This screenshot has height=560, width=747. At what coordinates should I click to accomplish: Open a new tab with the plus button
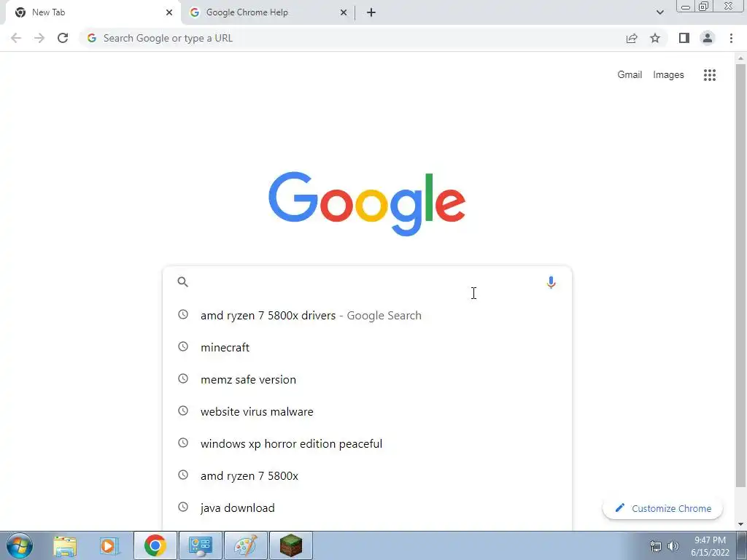371,12
